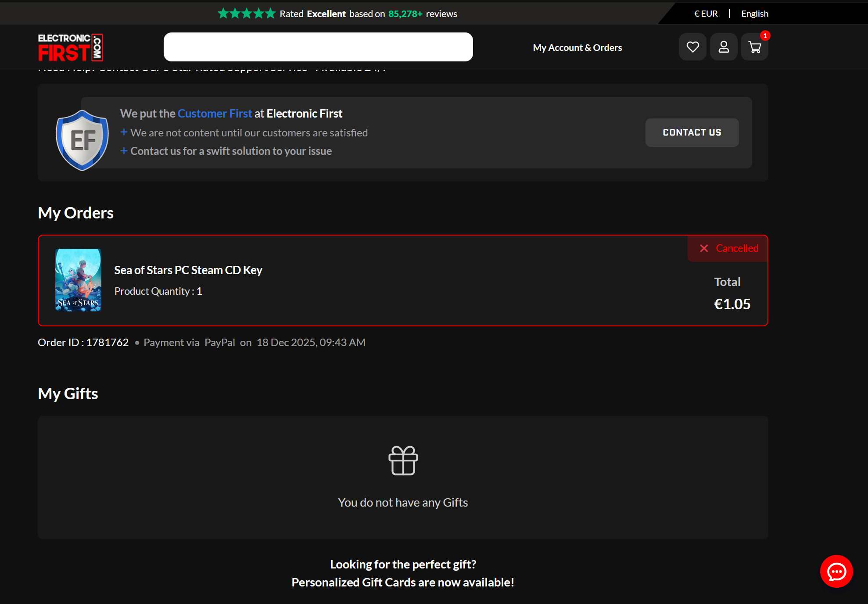Click the green Trustpilot rating stars

tap(247, 14)
